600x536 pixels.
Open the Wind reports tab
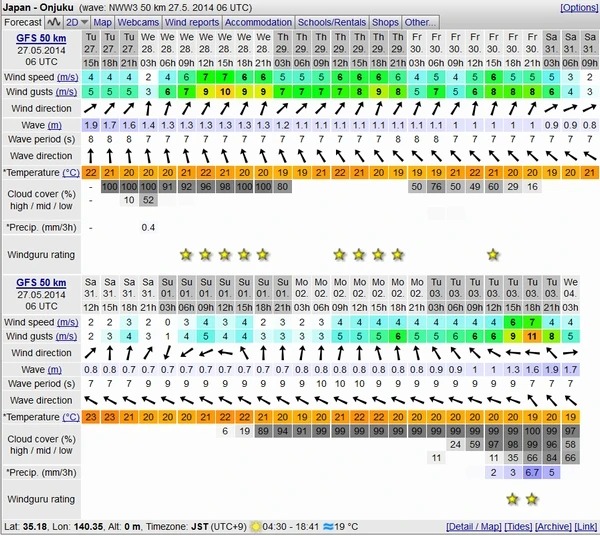pos(192,22)
